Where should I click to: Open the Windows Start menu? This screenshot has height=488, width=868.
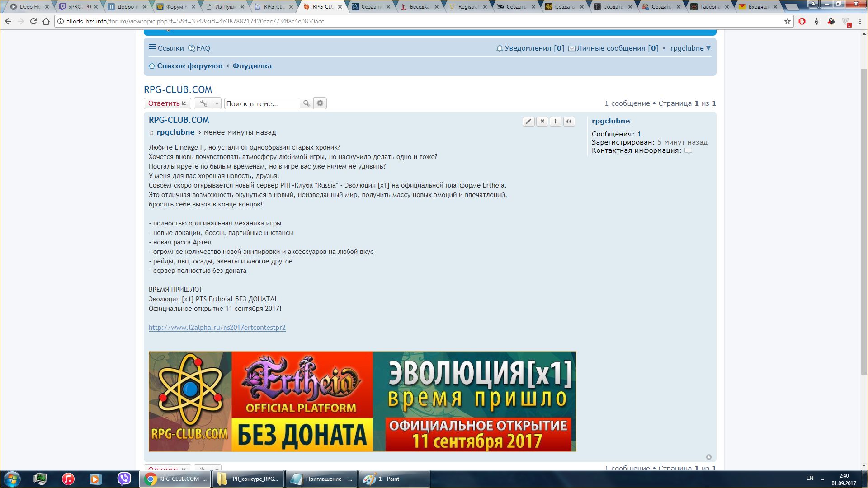coord(12,479)
